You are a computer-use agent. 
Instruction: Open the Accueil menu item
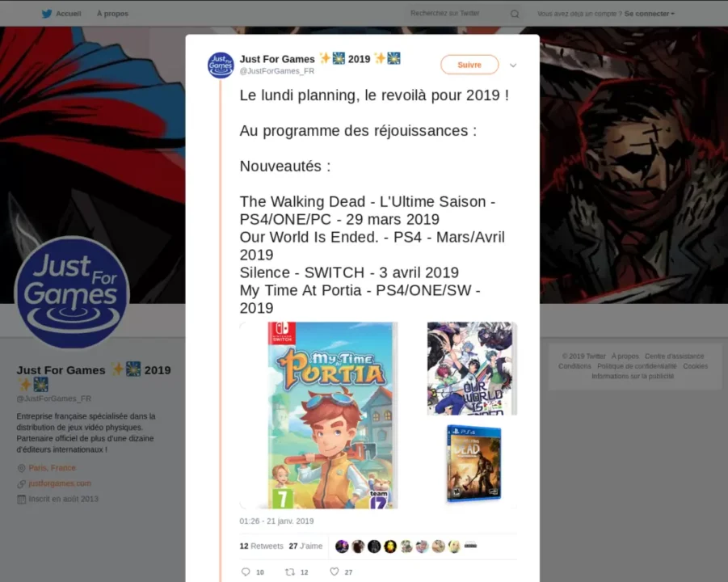pyautogui.click(x=68, y=14)
